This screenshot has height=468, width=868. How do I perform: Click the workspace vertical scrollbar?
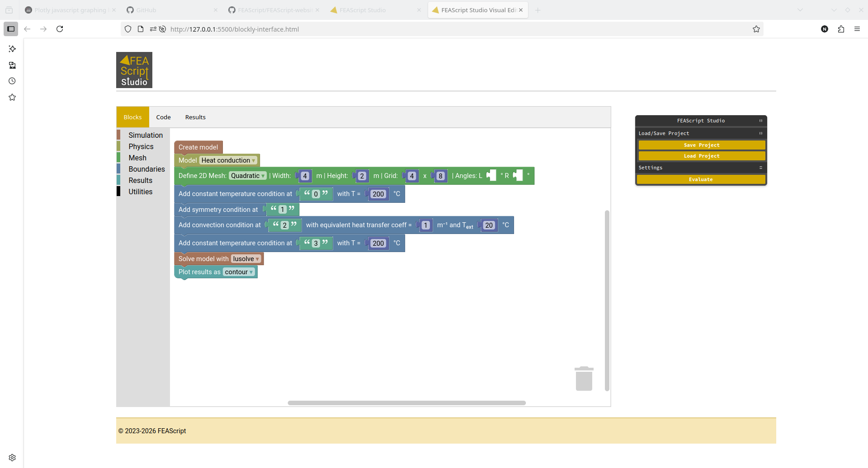(x=607, y=300)
